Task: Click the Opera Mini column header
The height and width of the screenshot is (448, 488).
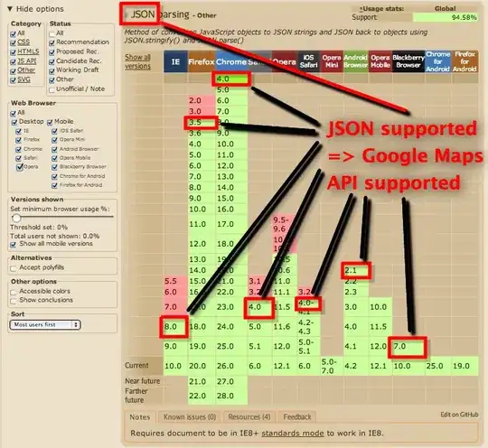Action: 332,61
